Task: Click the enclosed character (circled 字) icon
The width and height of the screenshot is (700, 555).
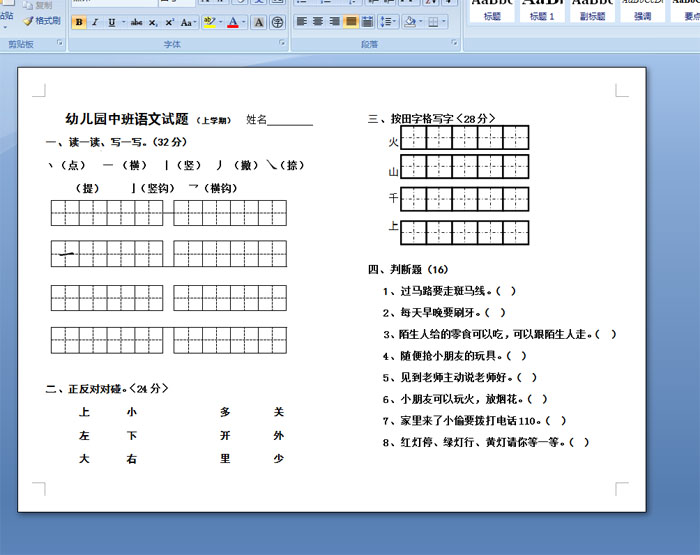Action: coord(277,22)
